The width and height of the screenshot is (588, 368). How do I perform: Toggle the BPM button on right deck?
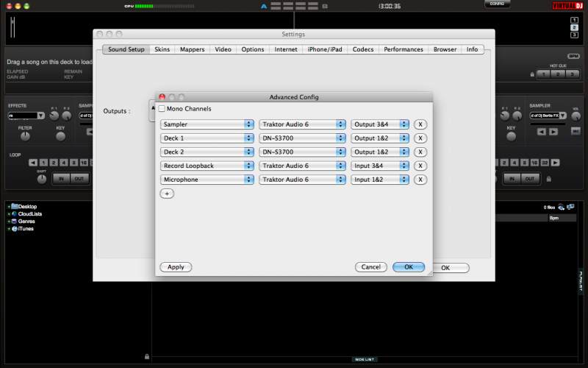click(x=573, y=56)
